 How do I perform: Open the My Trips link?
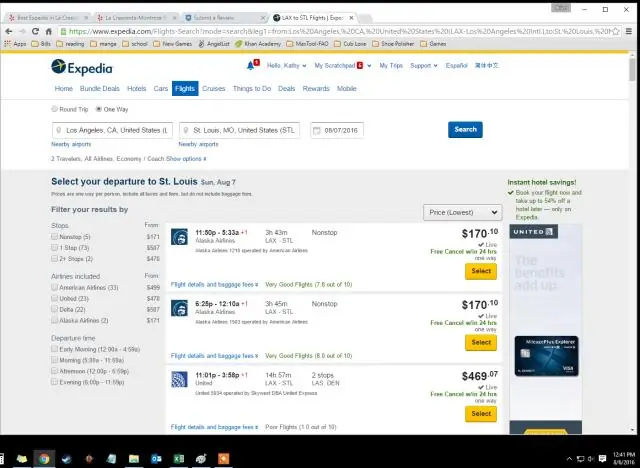(x=391, y=66)
